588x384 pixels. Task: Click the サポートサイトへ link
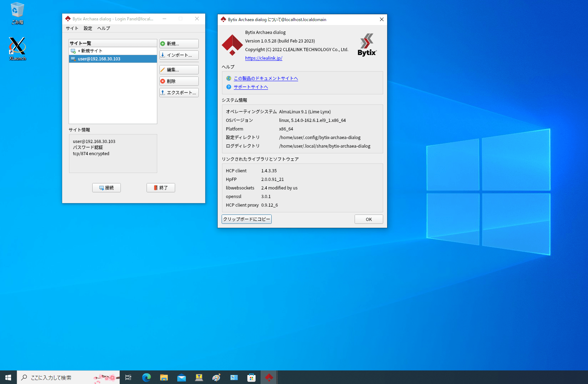(251, 87)
